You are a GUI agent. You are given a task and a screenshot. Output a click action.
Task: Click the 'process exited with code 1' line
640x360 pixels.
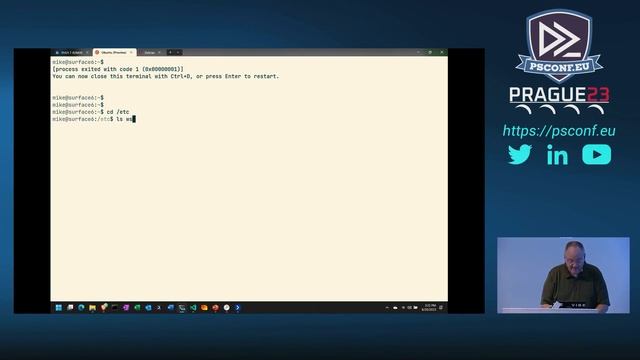(118, 69)
